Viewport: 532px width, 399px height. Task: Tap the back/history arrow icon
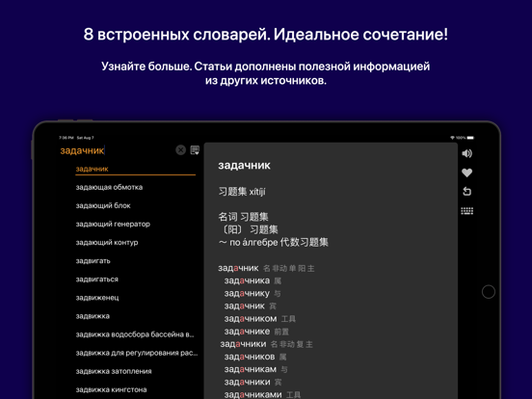466,192
